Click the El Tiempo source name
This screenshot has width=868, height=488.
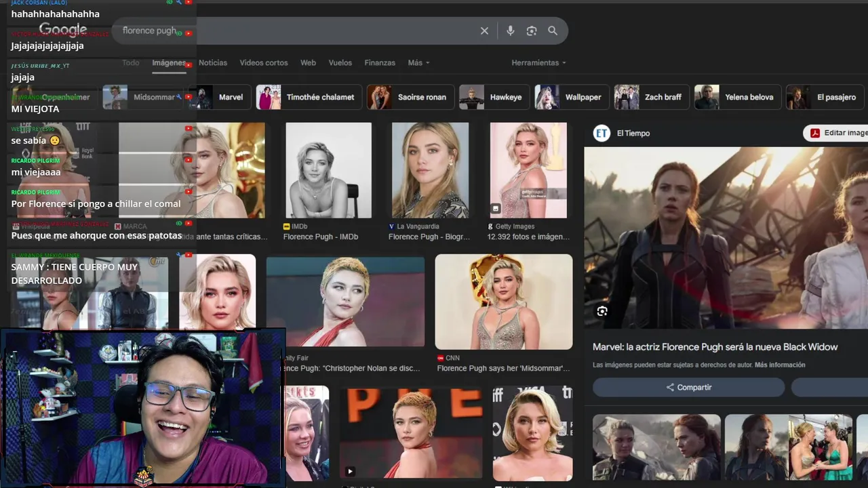(633, 134)
